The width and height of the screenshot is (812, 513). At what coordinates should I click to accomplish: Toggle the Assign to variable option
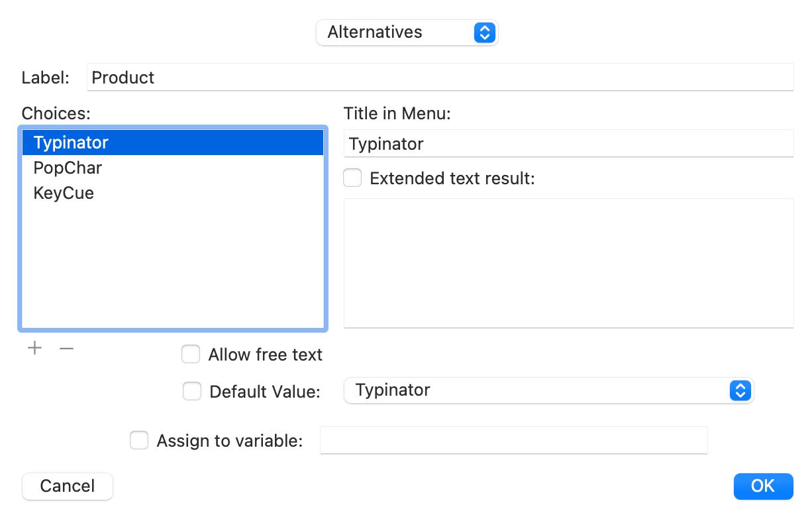coord(139,439)
